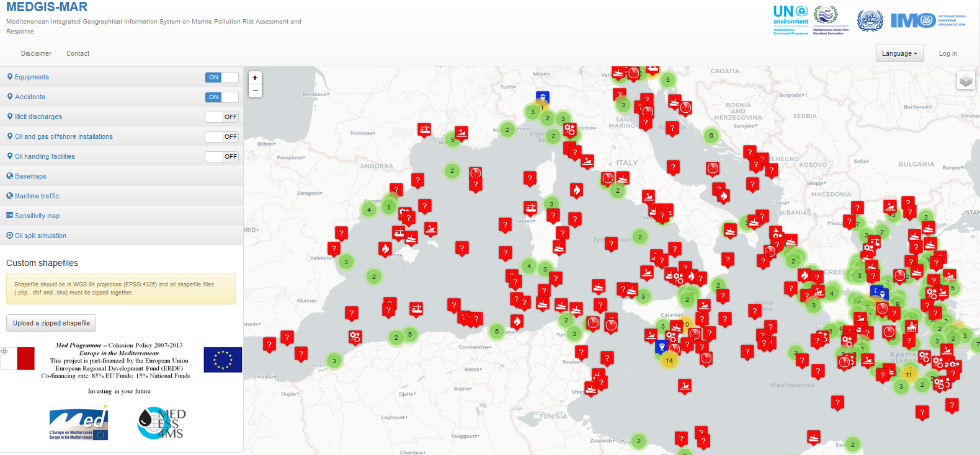The height and width of the screenshot is (455, 980).
Task: Expand the Oil spill simulation section
Action: pos(40,236)
